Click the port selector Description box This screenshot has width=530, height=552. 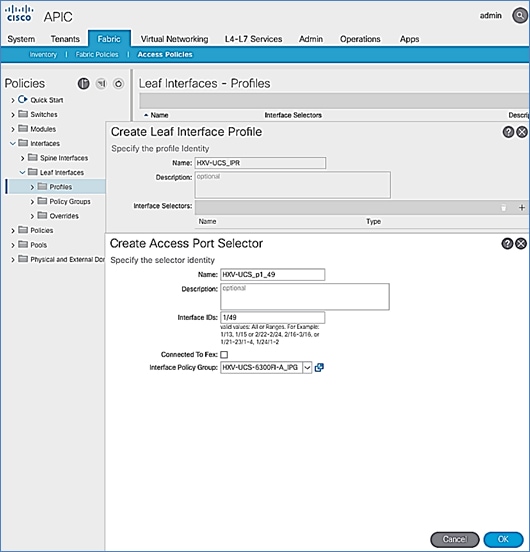[x=305, y=297]
